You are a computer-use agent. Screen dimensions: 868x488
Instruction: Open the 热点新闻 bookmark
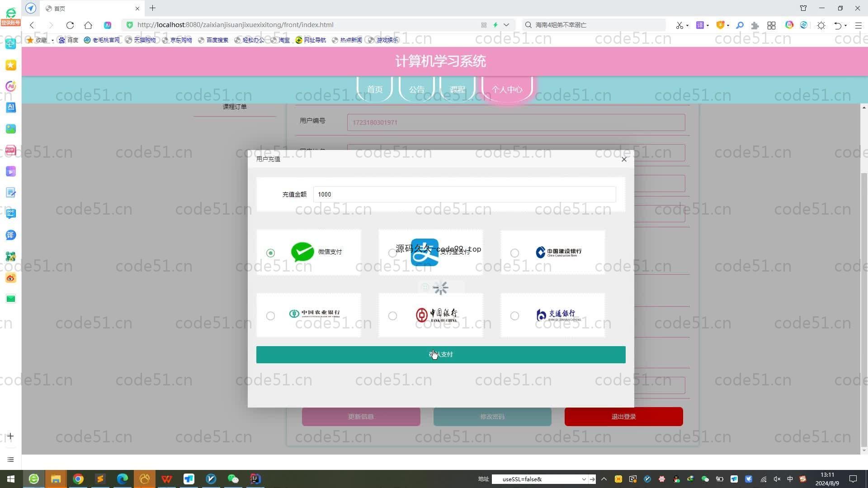(347, 40)
